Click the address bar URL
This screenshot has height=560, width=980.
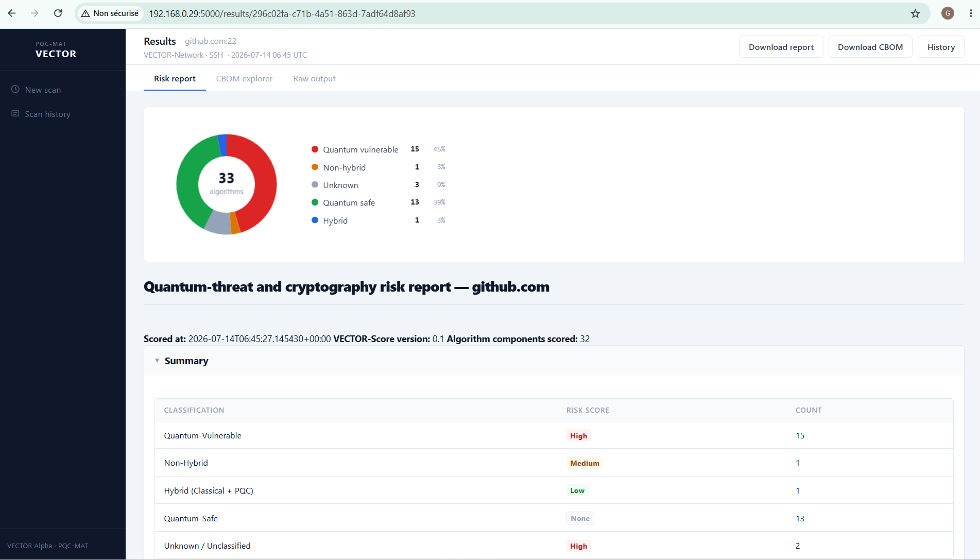(x=282, y=13)
